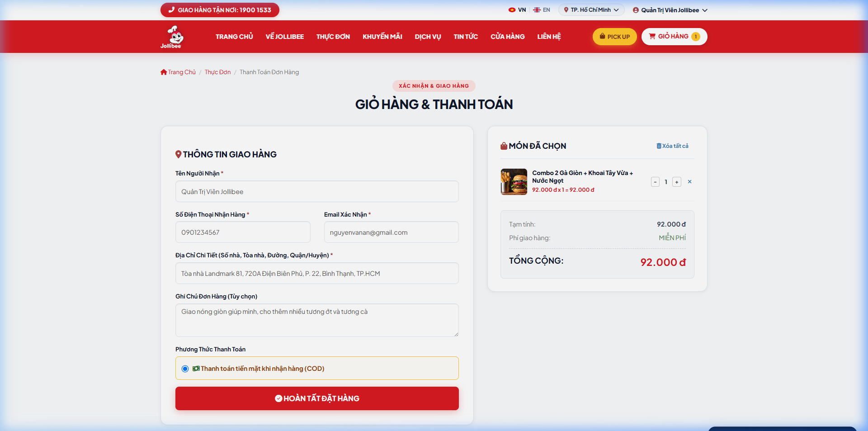This screenshot has width=868, height=431.
Task: Click the MIỄN PHÍ shipping fee text
Action: click(672, 238)
